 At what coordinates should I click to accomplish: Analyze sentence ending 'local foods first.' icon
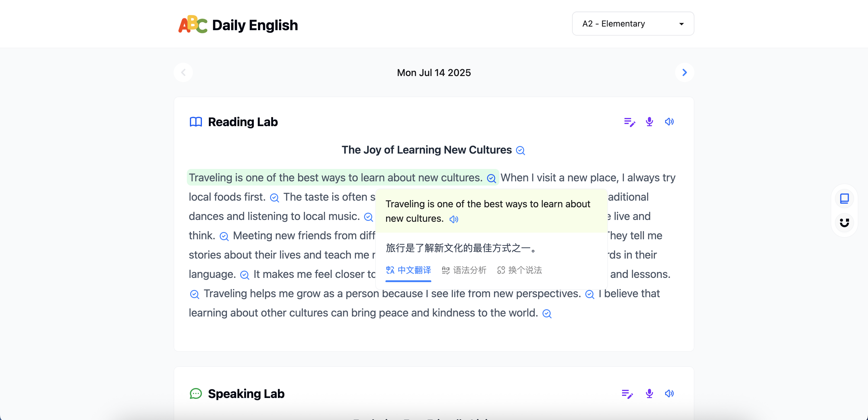[274, 198]
